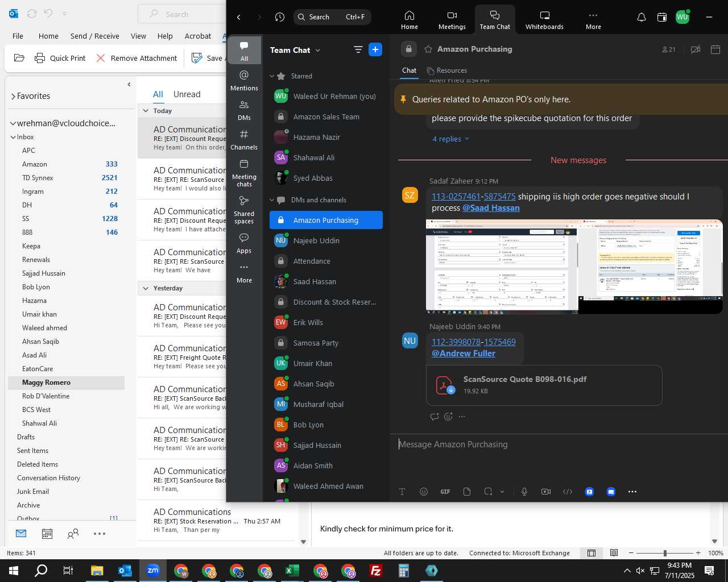Collapse Today group in Outlook mail list

pyautogui.click(x=146, y=111)
